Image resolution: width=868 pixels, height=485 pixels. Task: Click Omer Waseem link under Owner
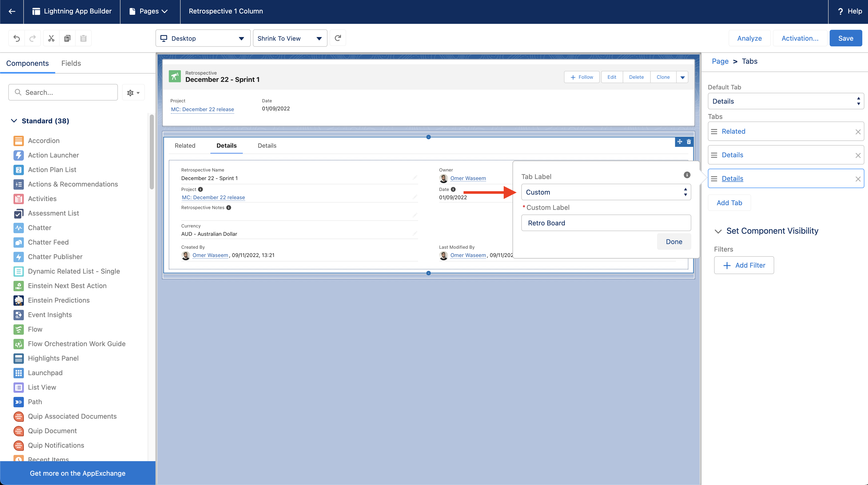[x=468, y=178]
